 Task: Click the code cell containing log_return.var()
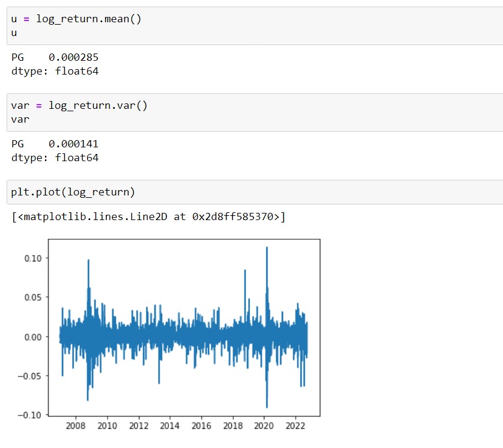[x=255, y=112]
